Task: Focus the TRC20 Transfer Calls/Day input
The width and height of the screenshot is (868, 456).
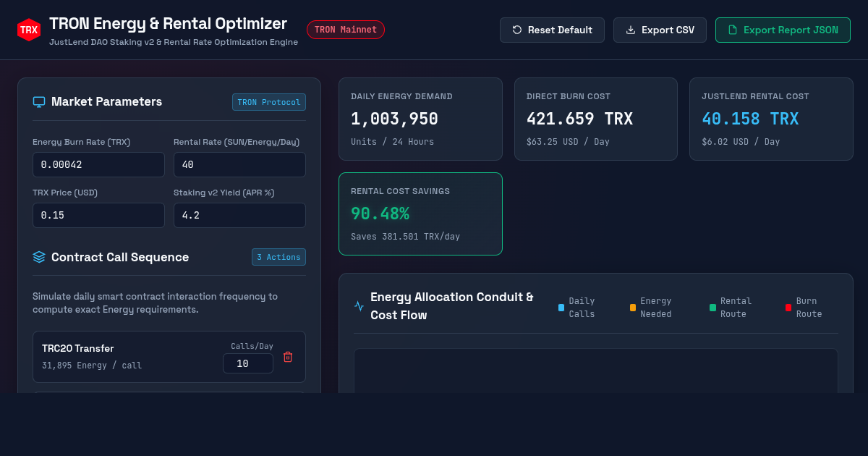Action: tap(248, 363)
